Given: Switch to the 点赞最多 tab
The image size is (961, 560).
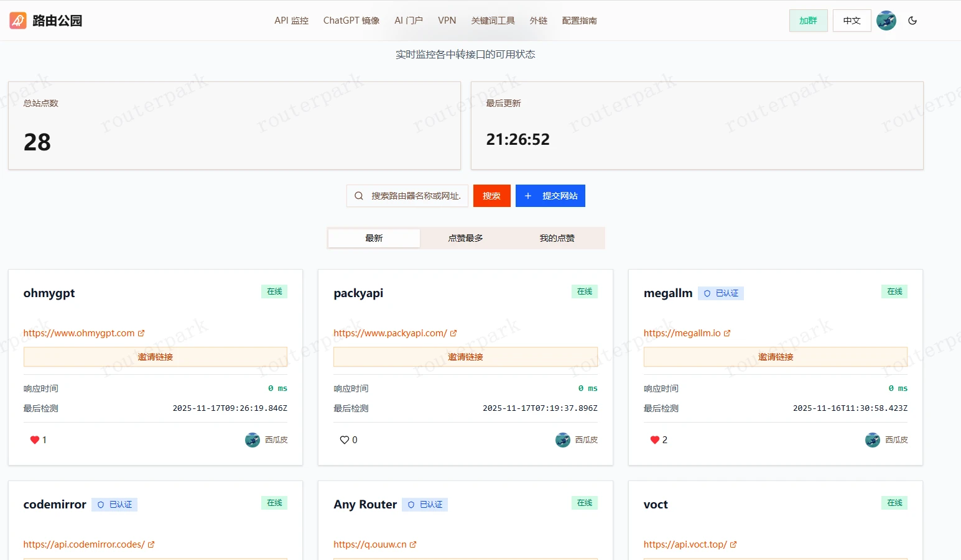Looking at the screenshot, I should (465, 237).
